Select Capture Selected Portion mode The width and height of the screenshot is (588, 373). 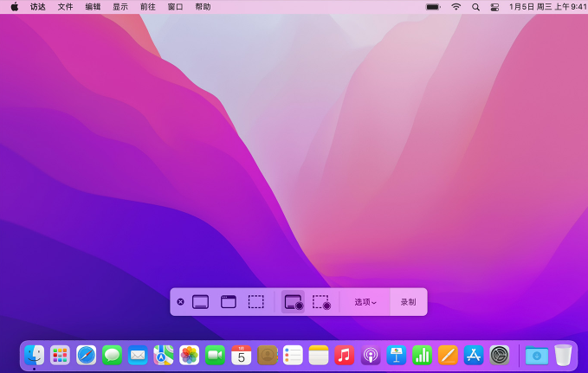pos(256,302)
